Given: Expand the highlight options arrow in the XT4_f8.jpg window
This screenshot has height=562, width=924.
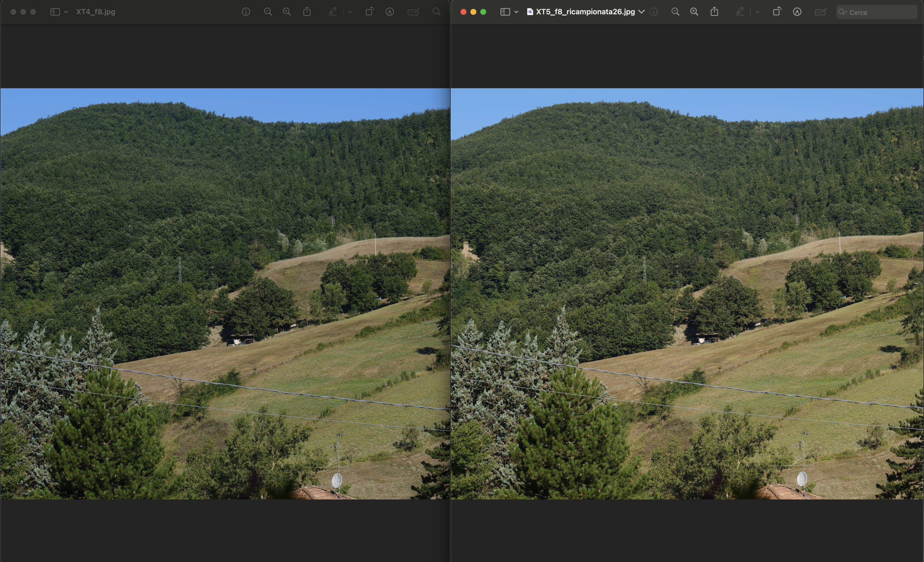Looking at the screenshot, I should (350, 12).
